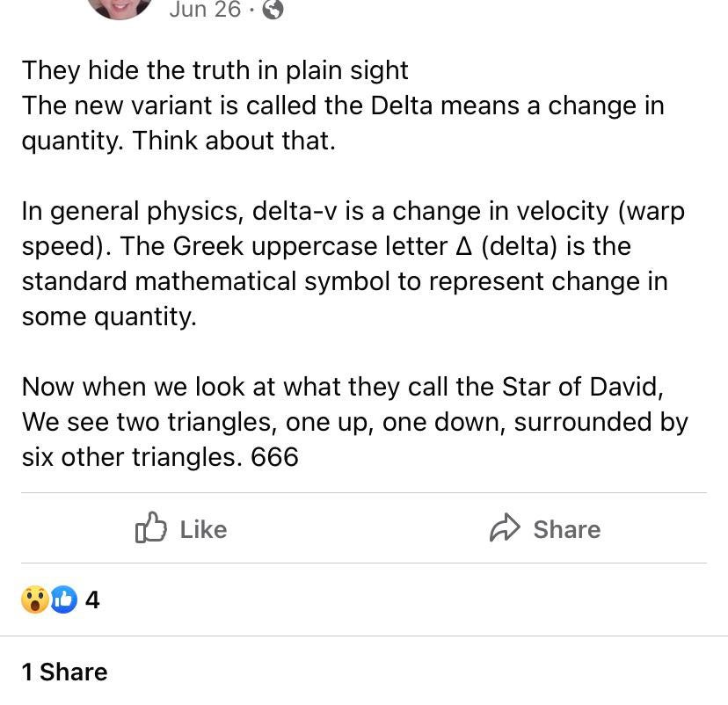
Task: Click the "The new variant" sentence
Action: (x=343, y=105)
